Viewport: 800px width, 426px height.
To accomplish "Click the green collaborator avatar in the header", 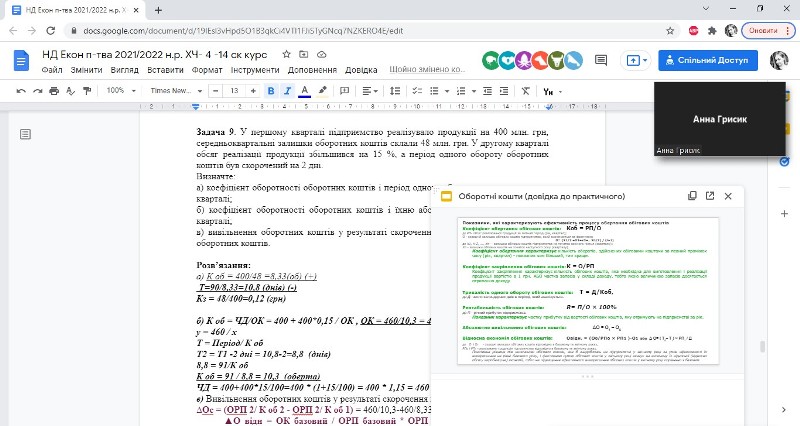I will (491, 60).
